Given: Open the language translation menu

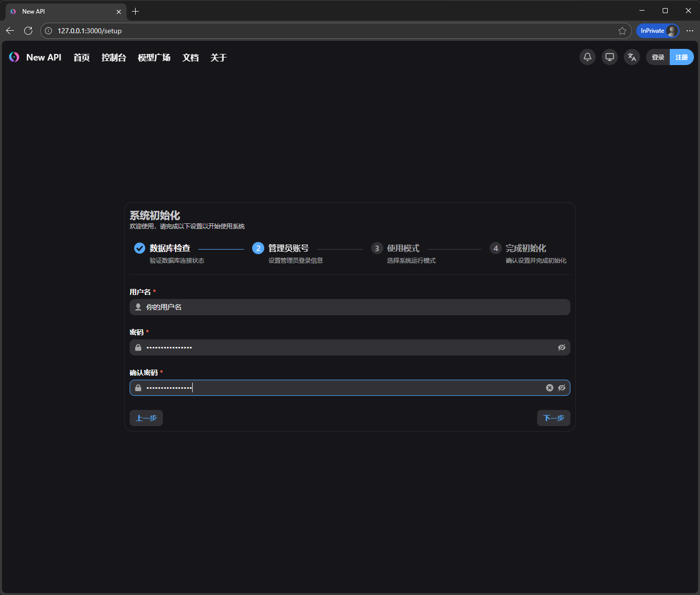Looking at the screenshot, I should tap(632, 57).
